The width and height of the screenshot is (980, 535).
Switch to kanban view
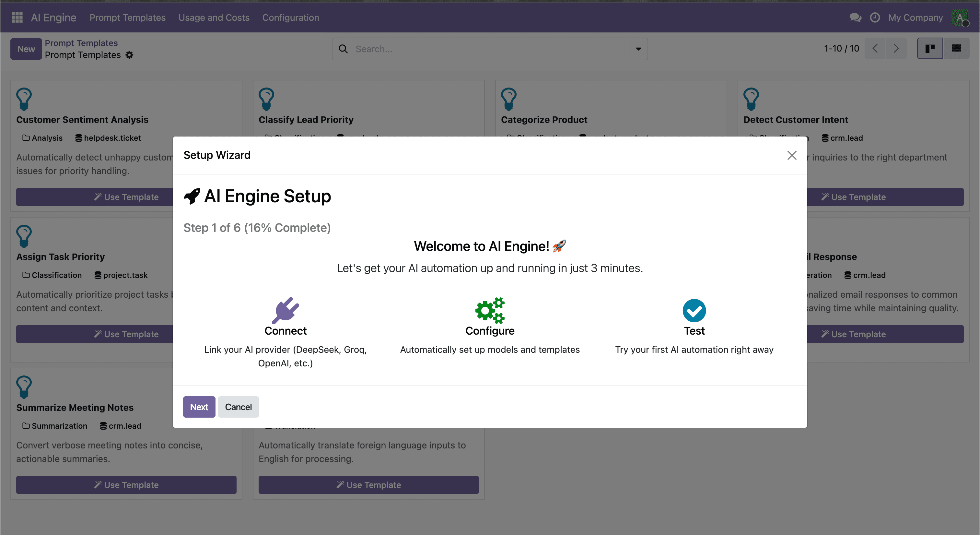coord(930,48)
